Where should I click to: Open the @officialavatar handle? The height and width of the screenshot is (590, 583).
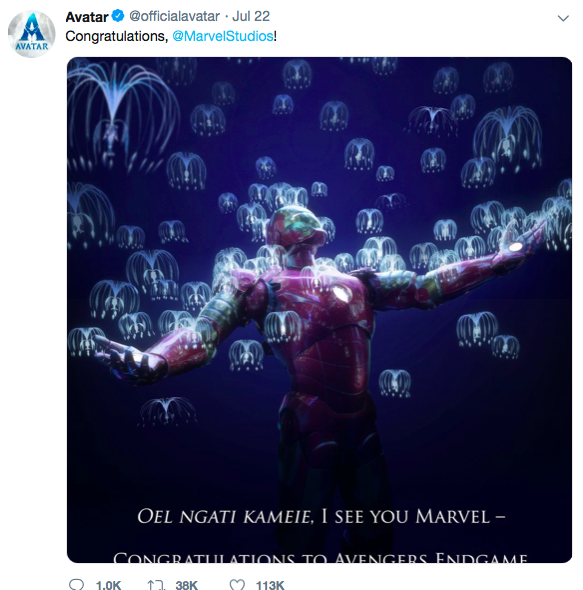[174, 16]
